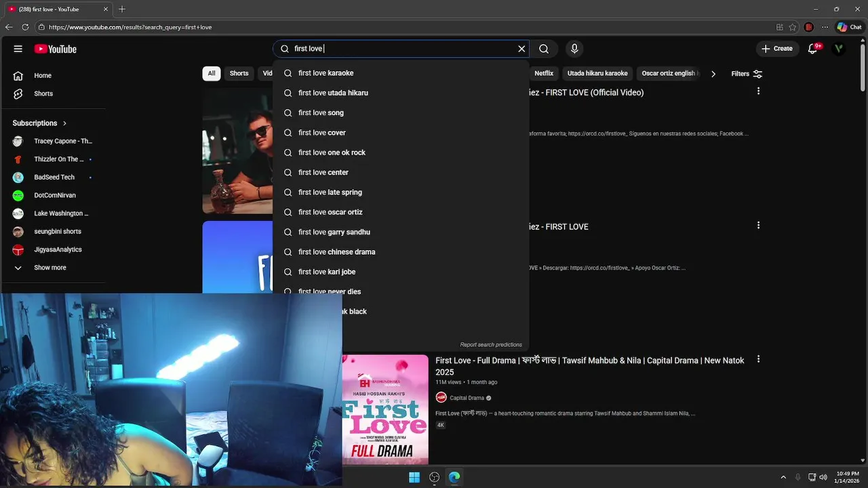The width and height of the screenshot is (868, 488).
Task: Open BadSeed Tech subscription
Action: (x=53, y=177)
